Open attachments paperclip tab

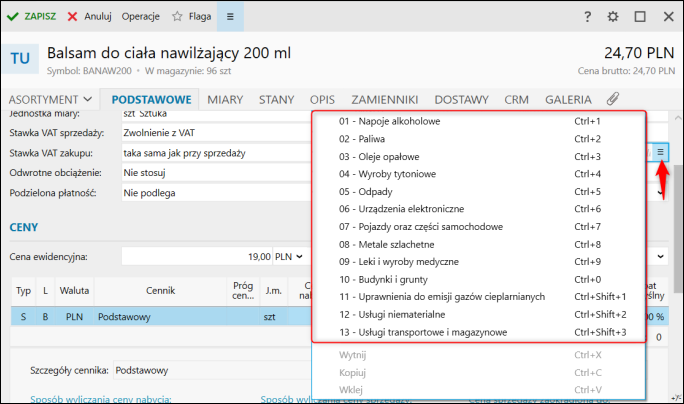tap(613, 99)
